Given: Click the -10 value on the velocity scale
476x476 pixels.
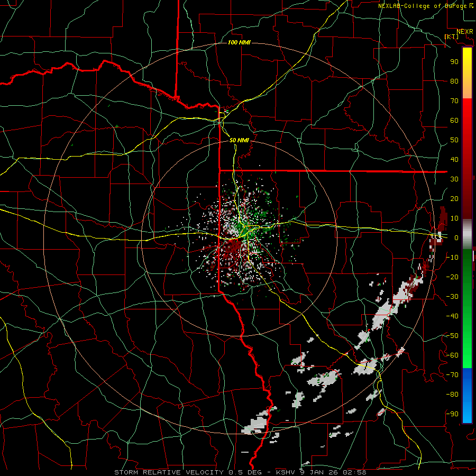Looking at the screenshot, I should point(452,258).
